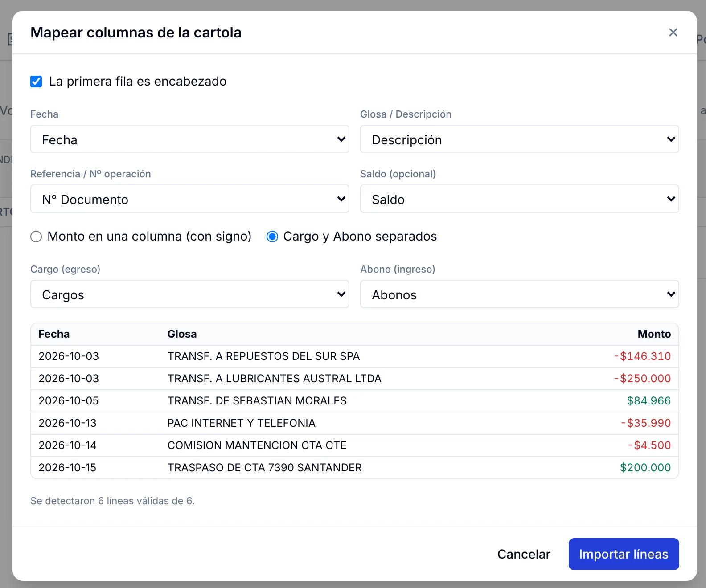Select Cargo y Abono separados radio
The width and height of the screenshot is (706, 588).
coord(272,237)
